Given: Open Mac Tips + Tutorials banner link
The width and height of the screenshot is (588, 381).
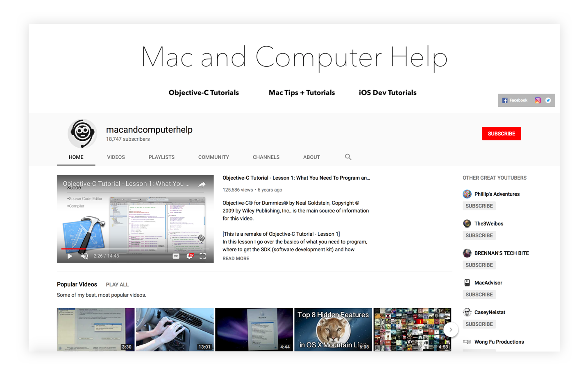Looking at the screenshot, I should [302, 93].
